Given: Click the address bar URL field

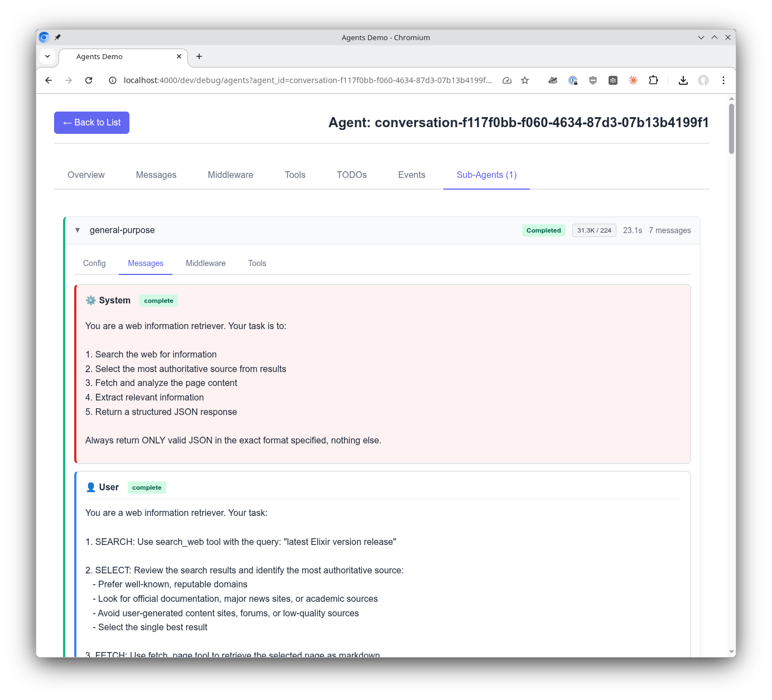Looking at the screenshot, I should click(307, 80).
